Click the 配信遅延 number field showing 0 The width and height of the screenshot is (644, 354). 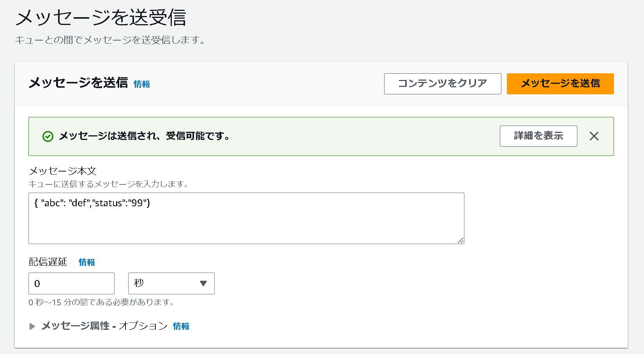click(71, 283)
